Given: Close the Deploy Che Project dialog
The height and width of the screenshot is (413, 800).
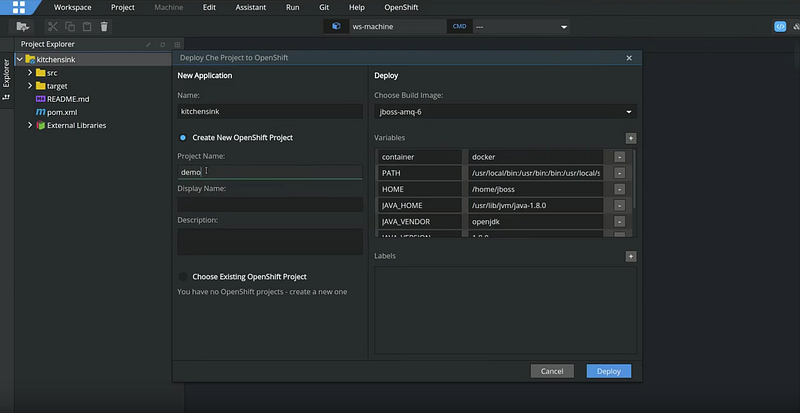Looking at the screenshot, I should (x=629, y=58).
